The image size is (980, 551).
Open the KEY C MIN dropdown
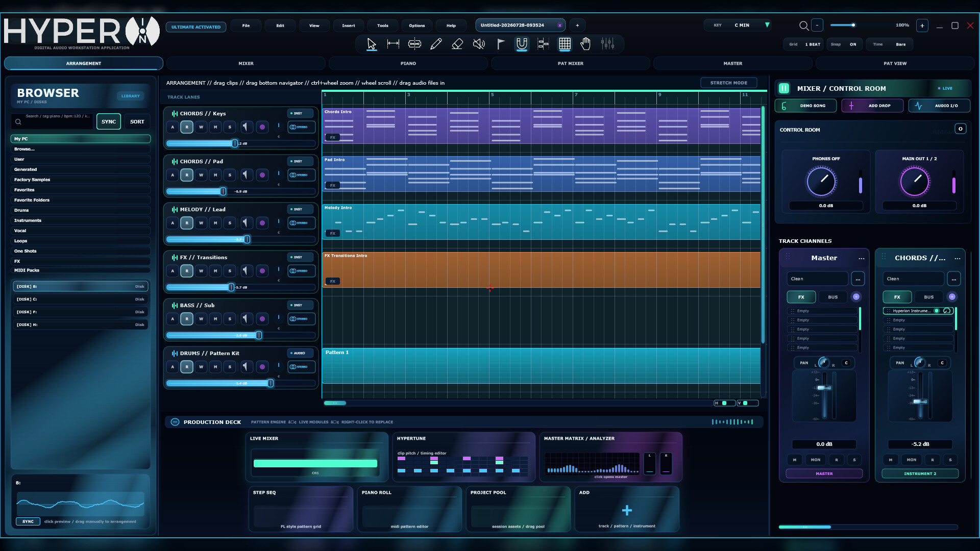pyautogui.click(x=739, y=25)
